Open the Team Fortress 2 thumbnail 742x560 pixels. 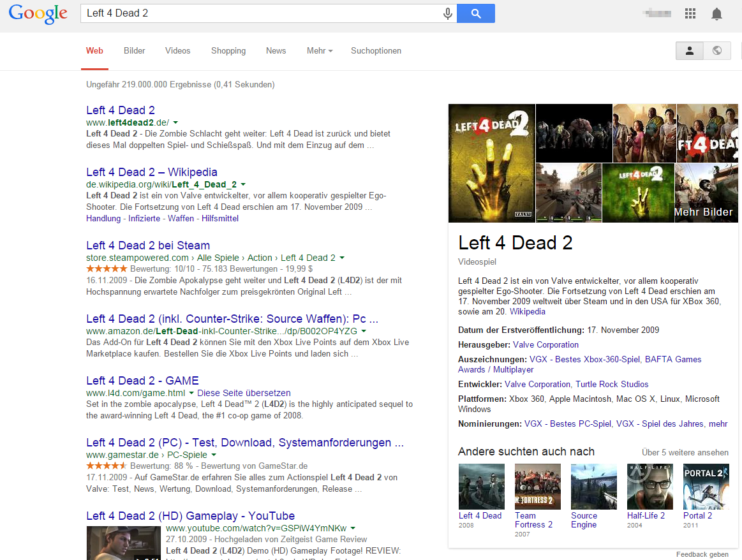[538, 486]
